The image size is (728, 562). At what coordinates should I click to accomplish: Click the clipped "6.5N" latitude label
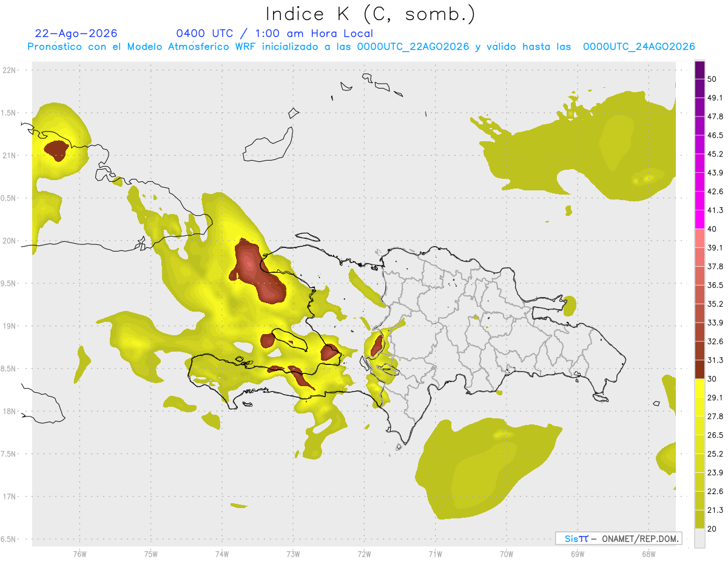[8, 539]
